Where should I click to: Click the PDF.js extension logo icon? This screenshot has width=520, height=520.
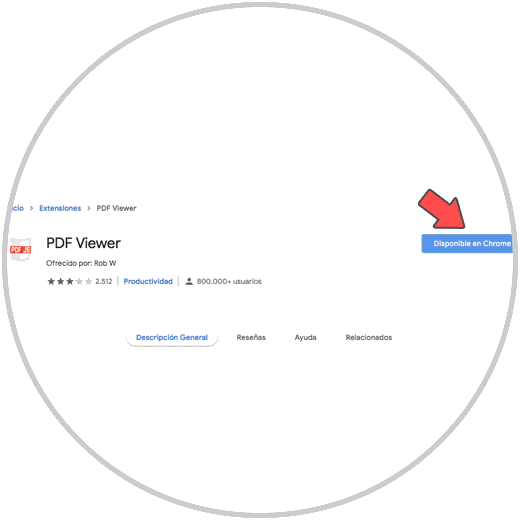tap(20, 249)
